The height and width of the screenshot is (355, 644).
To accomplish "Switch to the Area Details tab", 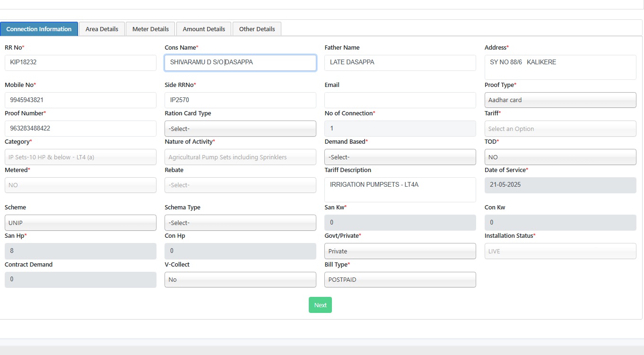I will tap(102, 29).
